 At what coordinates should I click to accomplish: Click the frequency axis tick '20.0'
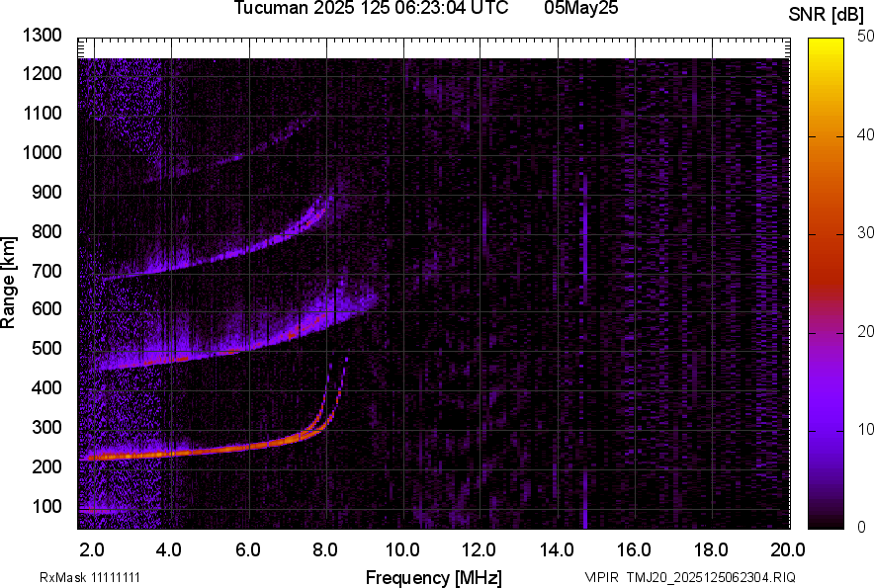788,550
